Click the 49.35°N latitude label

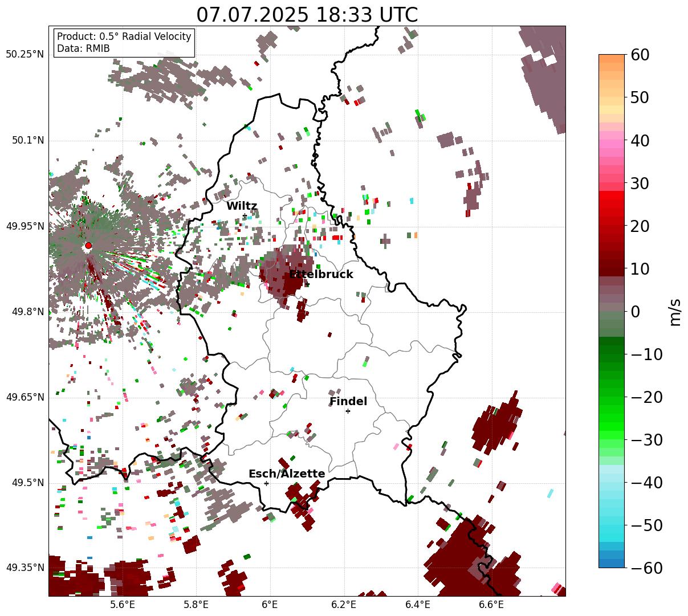(25, 568)
